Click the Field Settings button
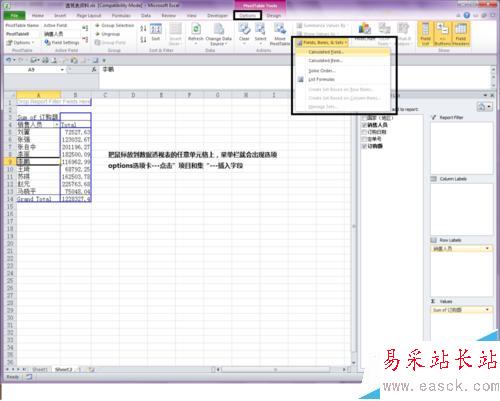Viewport: 500px width, 401px height. coord(62,43)
